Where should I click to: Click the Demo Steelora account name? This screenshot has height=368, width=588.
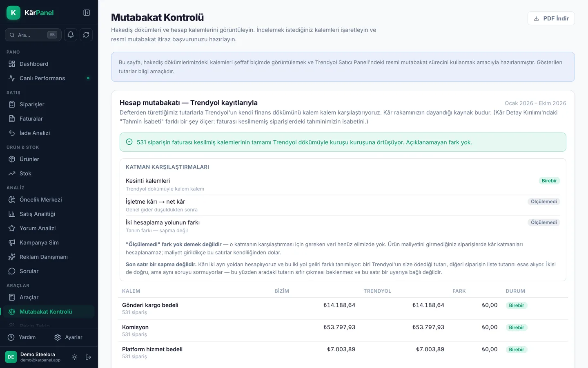pos(38,355)
